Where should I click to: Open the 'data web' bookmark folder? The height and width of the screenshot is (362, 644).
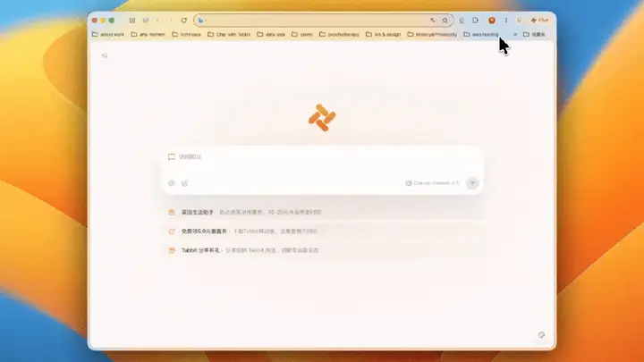271,35
